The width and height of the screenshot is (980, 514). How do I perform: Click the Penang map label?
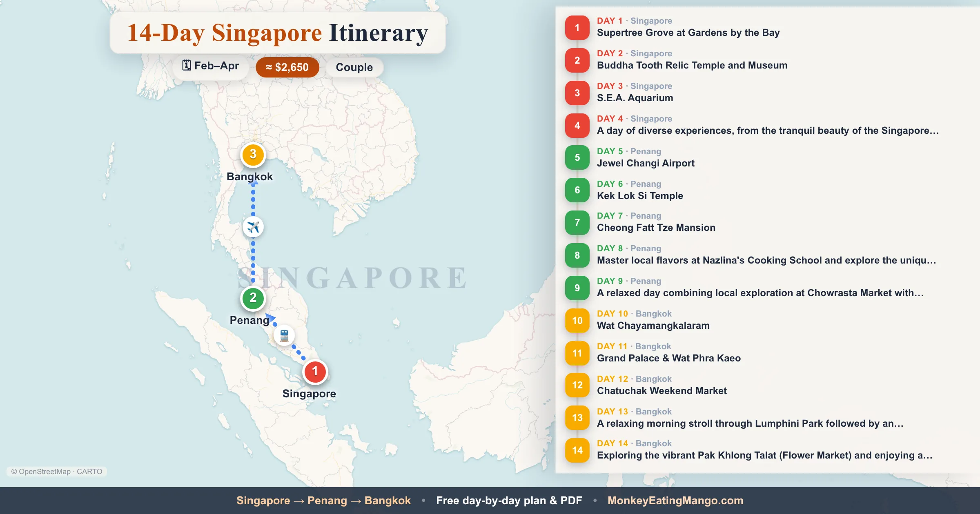click(x=249, y=320)
